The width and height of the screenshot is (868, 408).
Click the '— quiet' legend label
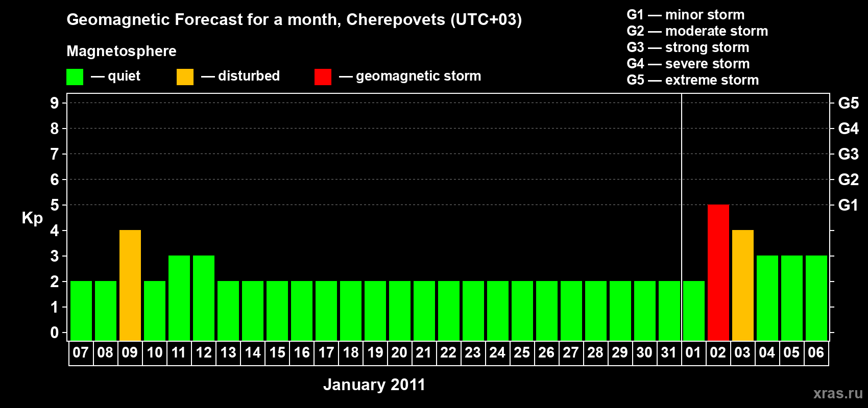point(115,76)
